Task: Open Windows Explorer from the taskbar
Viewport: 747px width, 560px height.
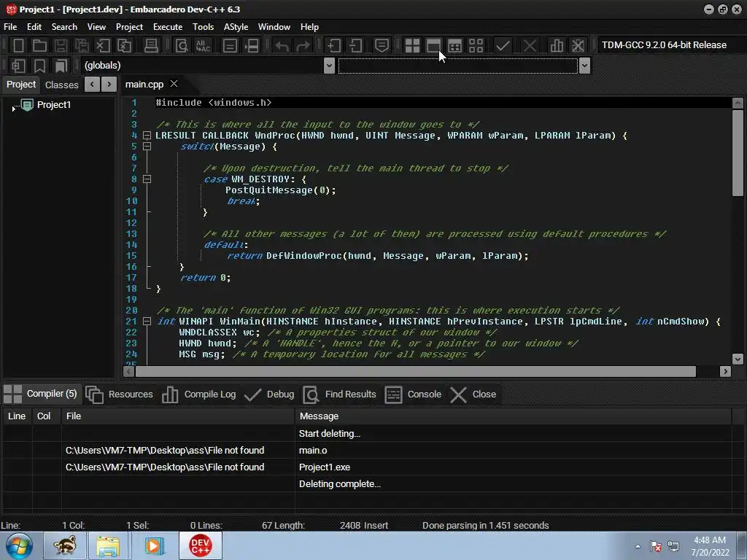Action: pos(108,545)
